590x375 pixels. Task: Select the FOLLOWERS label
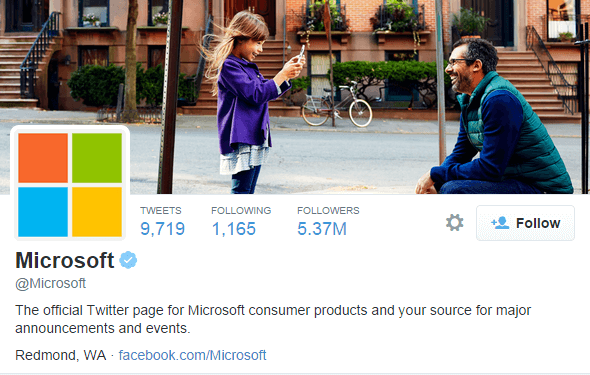pos(328,210)
